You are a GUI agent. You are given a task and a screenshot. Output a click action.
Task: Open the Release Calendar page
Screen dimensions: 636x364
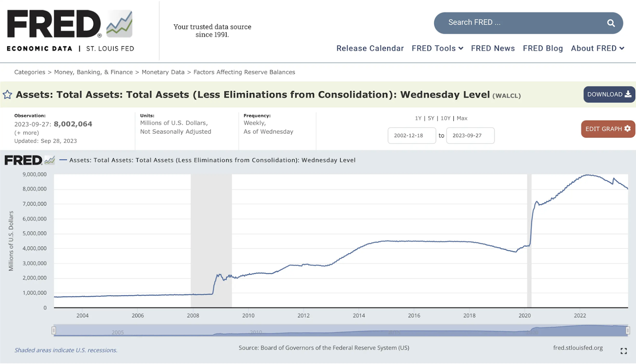[x=370, y=48]
